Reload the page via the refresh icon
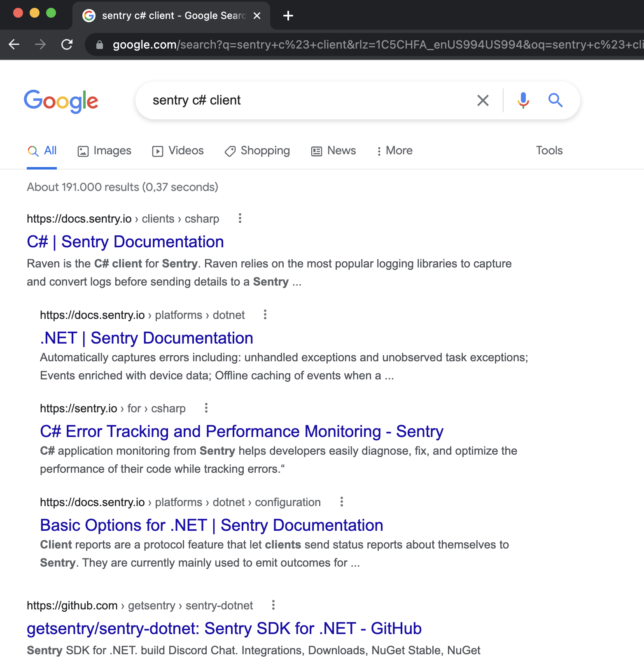This screenshot has height=660, width=644. (67, 44)
